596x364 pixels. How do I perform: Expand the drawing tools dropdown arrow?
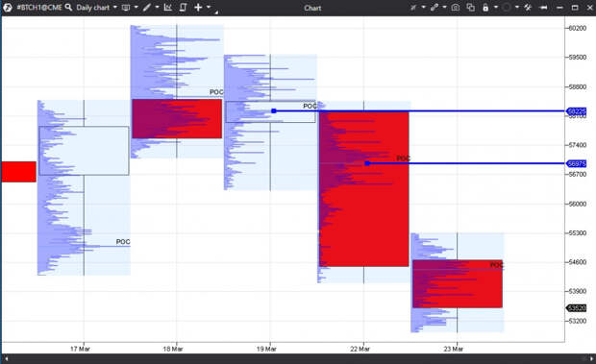click(x=157, y=8)
